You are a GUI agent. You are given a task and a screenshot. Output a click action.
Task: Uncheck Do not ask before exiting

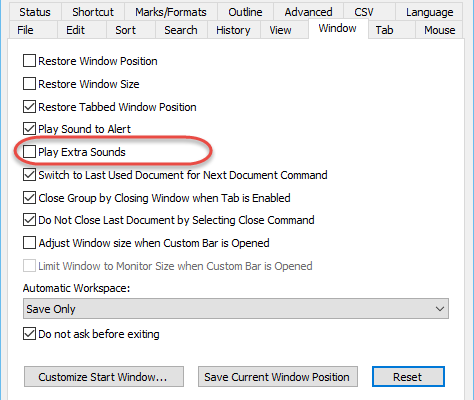[29, 334]
